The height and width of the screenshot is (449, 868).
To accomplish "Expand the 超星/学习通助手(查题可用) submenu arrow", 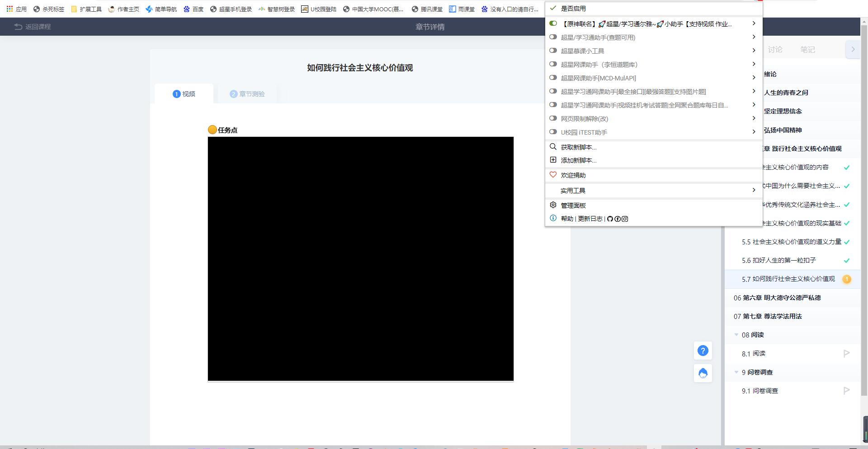I will 754,37.
